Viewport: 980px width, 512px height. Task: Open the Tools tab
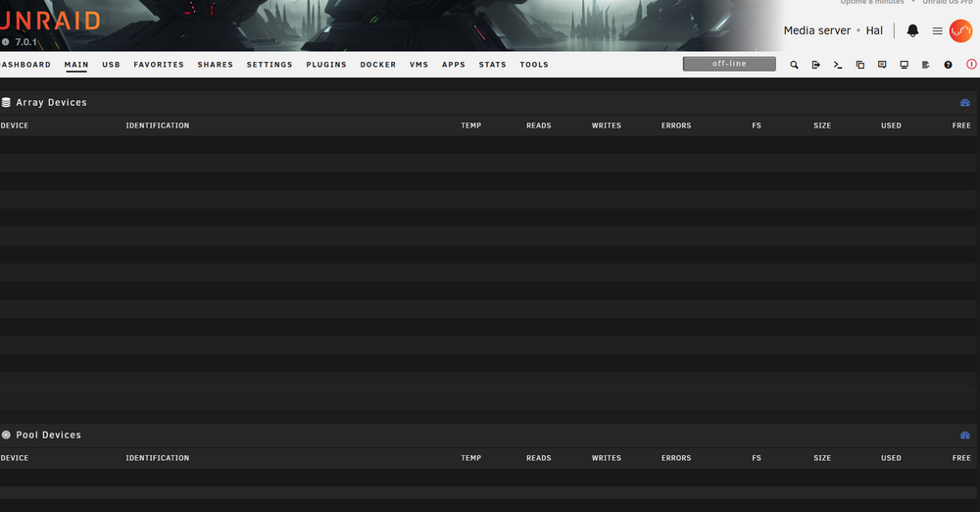click(534, 65)
